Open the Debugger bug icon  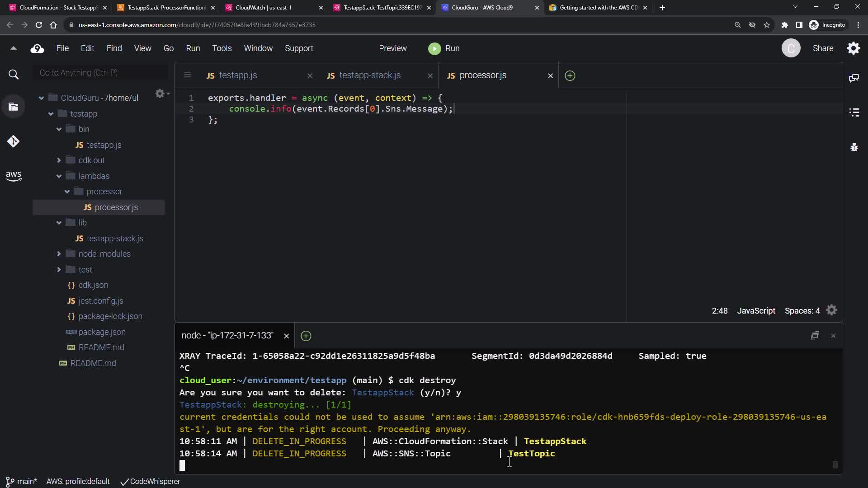[x=854, y=147]
